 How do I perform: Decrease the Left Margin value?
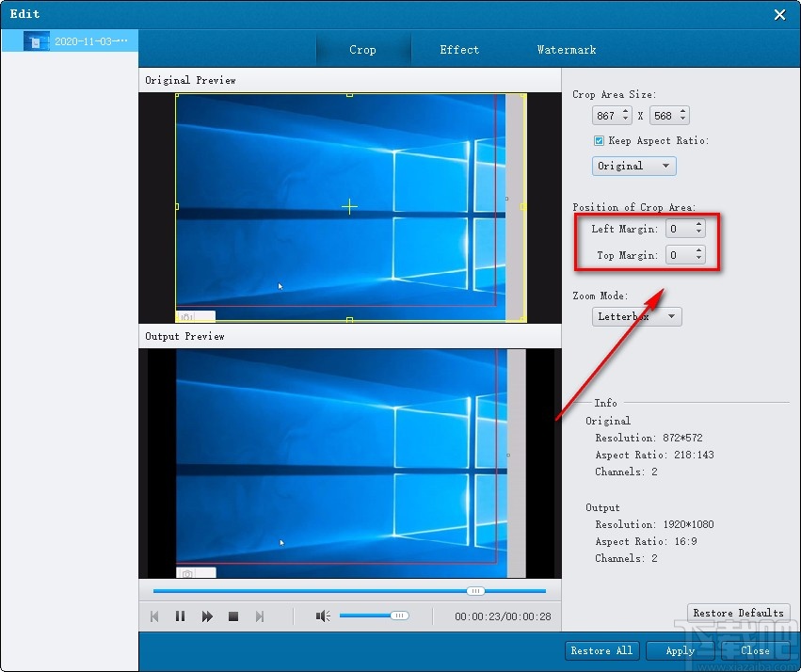coord(698,232)
